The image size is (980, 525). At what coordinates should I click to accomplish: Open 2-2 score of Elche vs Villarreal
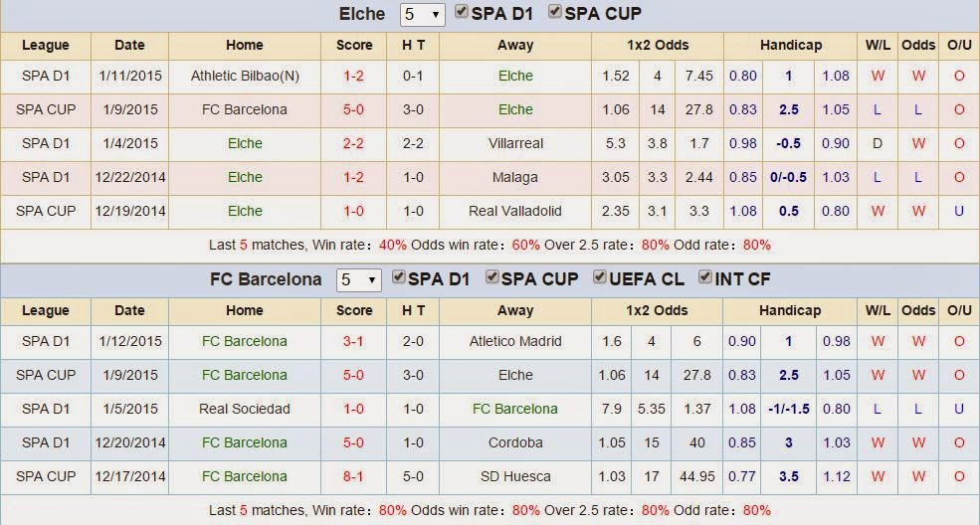pos(354,143)
